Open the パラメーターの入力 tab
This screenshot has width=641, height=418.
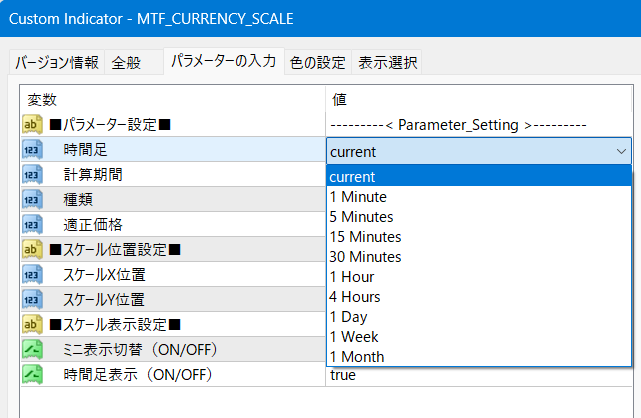point(224,61)
